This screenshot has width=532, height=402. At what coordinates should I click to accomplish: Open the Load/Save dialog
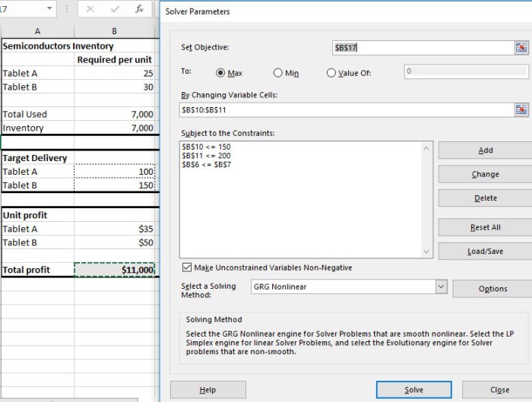(x=486, y=251)
